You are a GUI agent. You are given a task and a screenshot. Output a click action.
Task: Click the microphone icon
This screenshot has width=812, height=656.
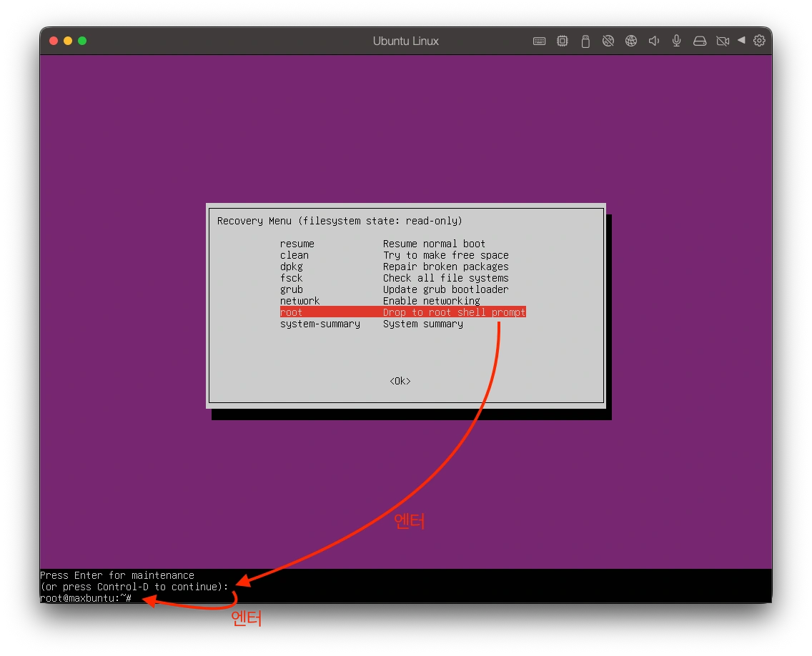coord(676,41)
